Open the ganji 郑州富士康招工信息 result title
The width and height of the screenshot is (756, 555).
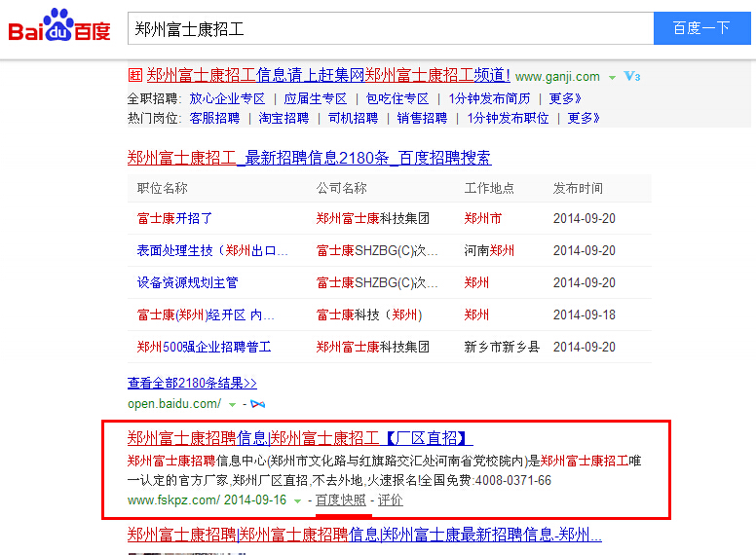328,75
